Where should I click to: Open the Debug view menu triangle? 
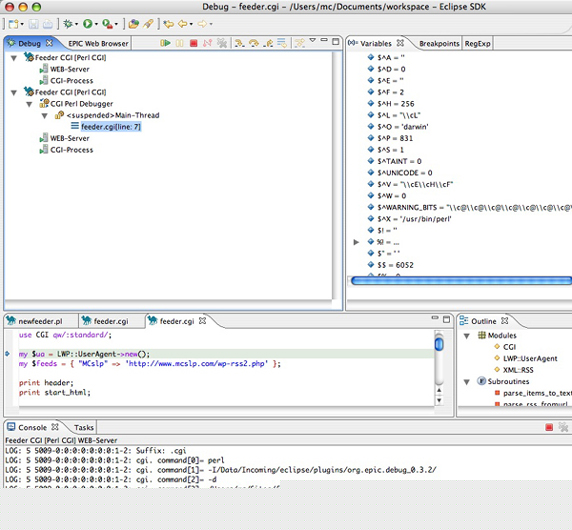313,40
